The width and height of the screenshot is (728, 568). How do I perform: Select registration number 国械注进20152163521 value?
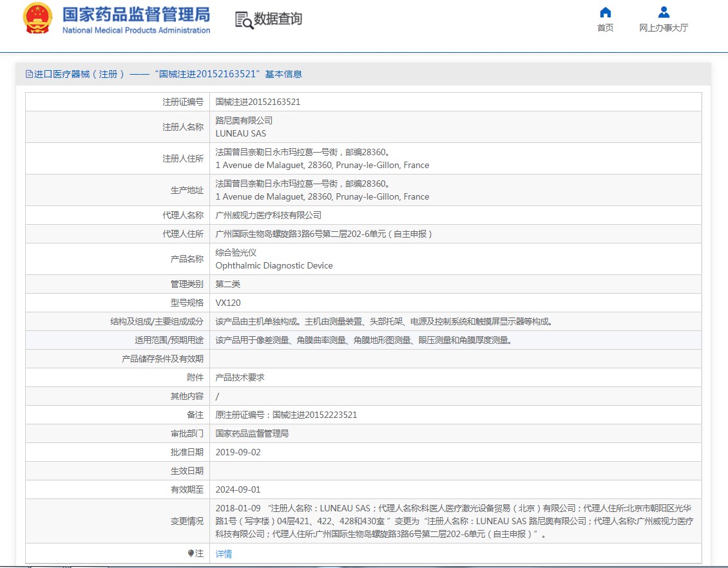(258, 102)
